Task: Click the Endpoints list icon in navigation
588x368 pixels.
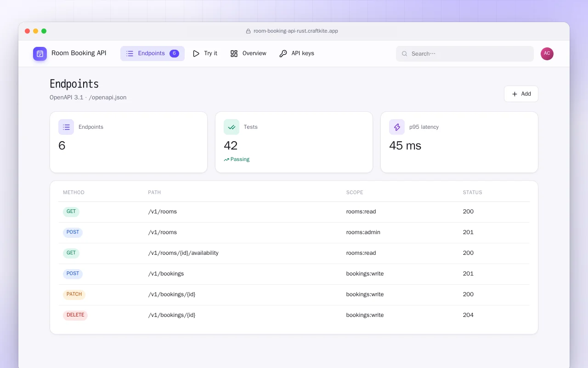Action: tap(130, 53)
